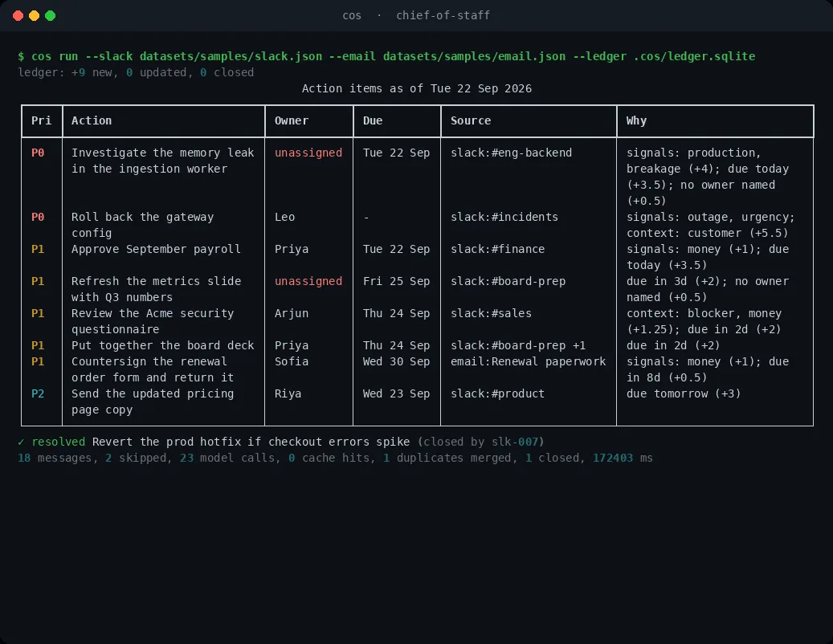The image size is (833, 644).
Task: Click the yellow minimize window button
Action: point(34,15)
